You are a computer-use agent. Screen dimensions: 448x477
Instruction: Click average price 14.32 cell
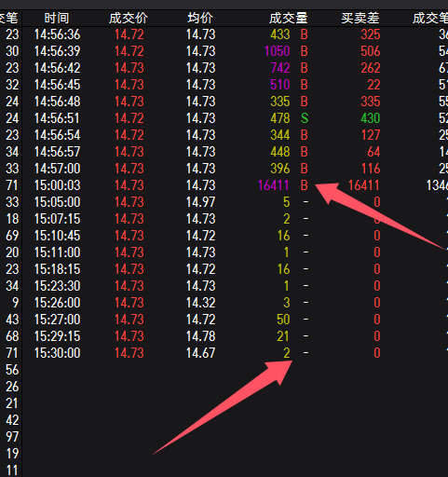tap(200, 303)
